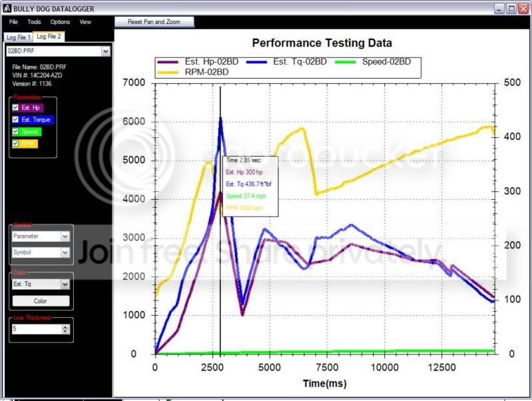Click the 12500 time axis label

[x=441, y=368]
